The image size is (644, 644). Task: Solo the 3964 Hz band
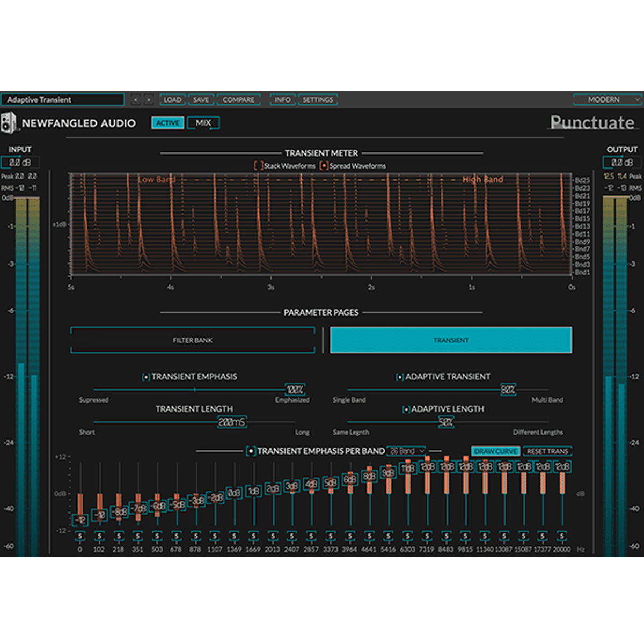tap(350, 536)
